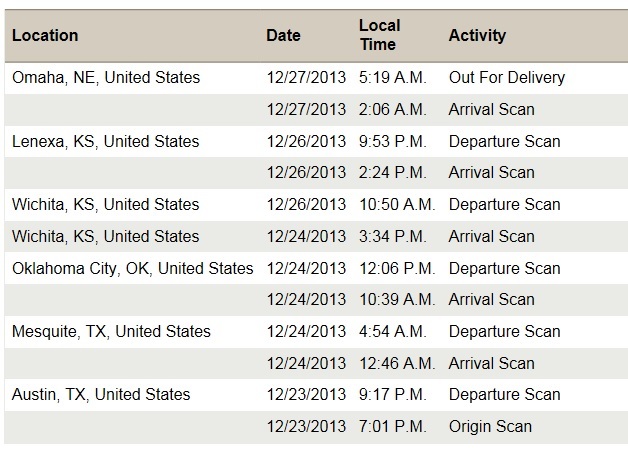Click the 9:53 P.M. departure time

tap(392, 141)
